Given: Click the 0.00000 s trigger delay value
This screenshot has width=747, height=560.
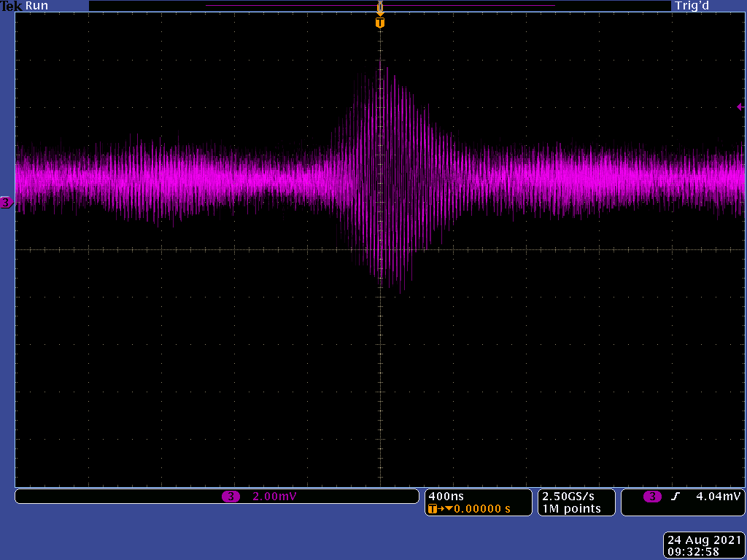Looking at the screenshot, I should click(482, 508).
